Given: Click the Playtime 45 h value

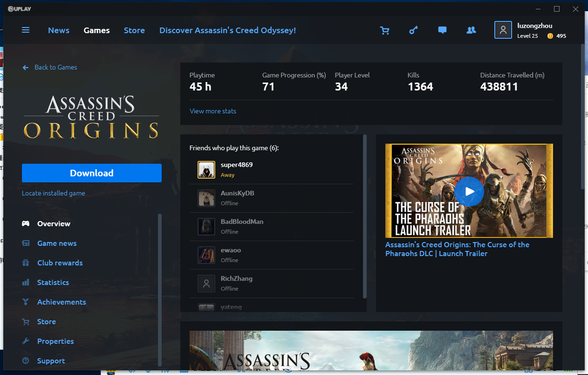Looking at the screenshot, I should coord(200,87).
